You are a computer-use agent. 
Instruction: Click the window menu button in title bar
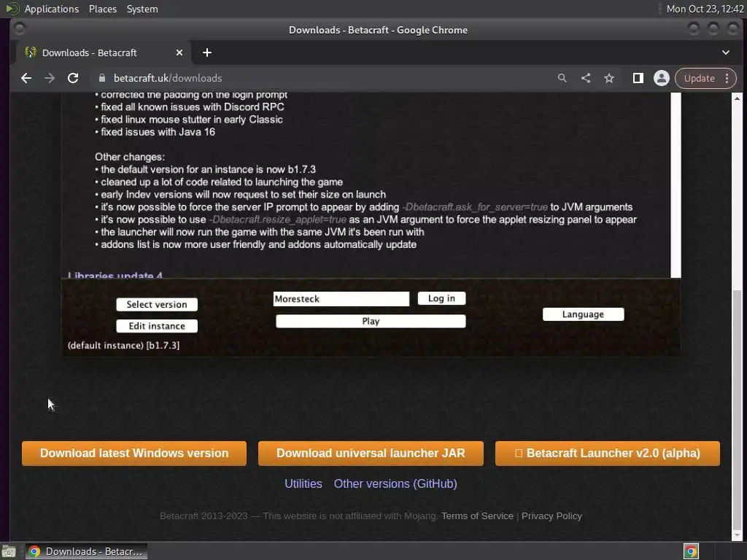coord(20,29)
